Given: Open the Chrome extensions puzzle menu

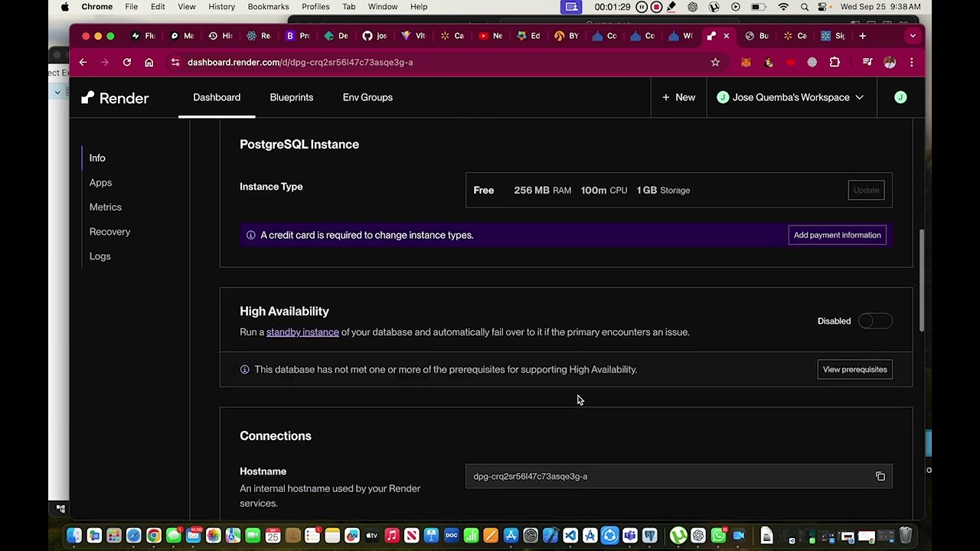Looking at the screenshot, I should click(x=835, y=62).
